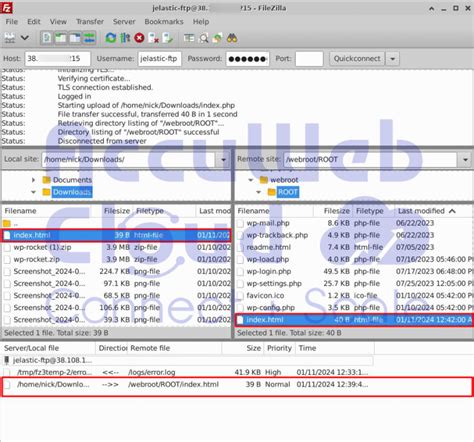Viewport: 474px width, 442px height.
Task: Open the Site Manager icon
Action: [x=10, y=38]
